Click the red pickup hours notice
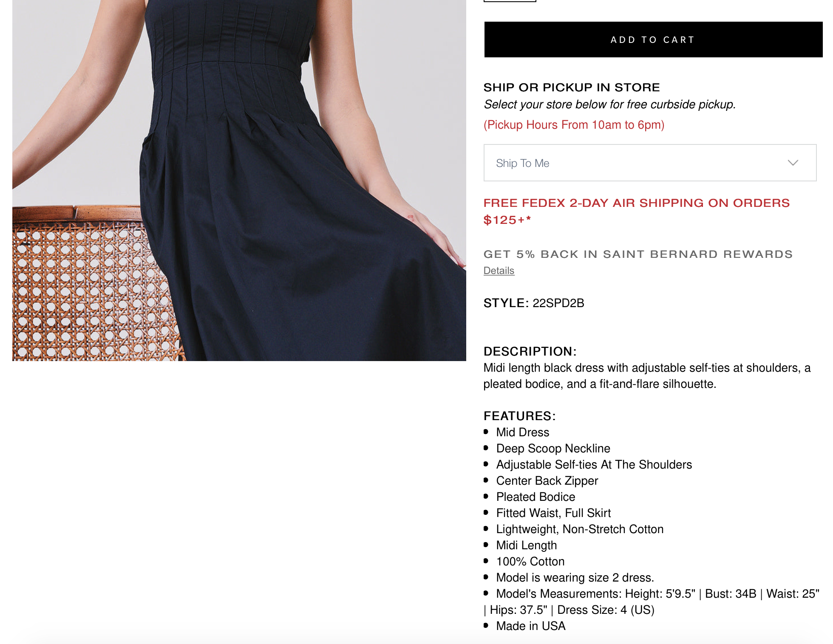Image resolution: width=833 pixels, height=644 pixels. tap(574, 125)
